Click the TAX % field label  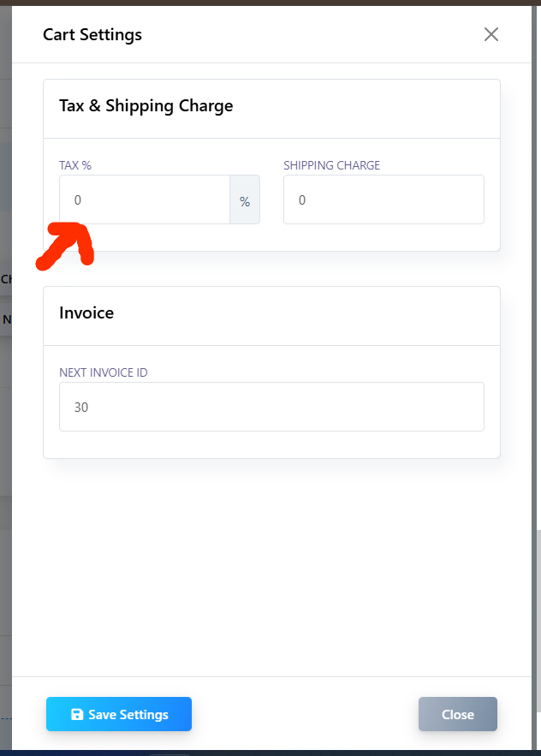[x=75, y=165]
